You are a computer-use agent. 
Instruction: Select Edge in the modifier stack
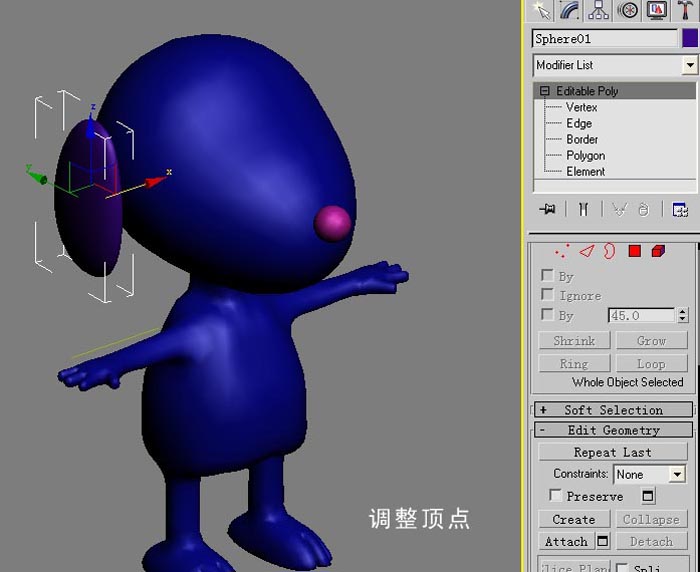[x=579, y=123]
